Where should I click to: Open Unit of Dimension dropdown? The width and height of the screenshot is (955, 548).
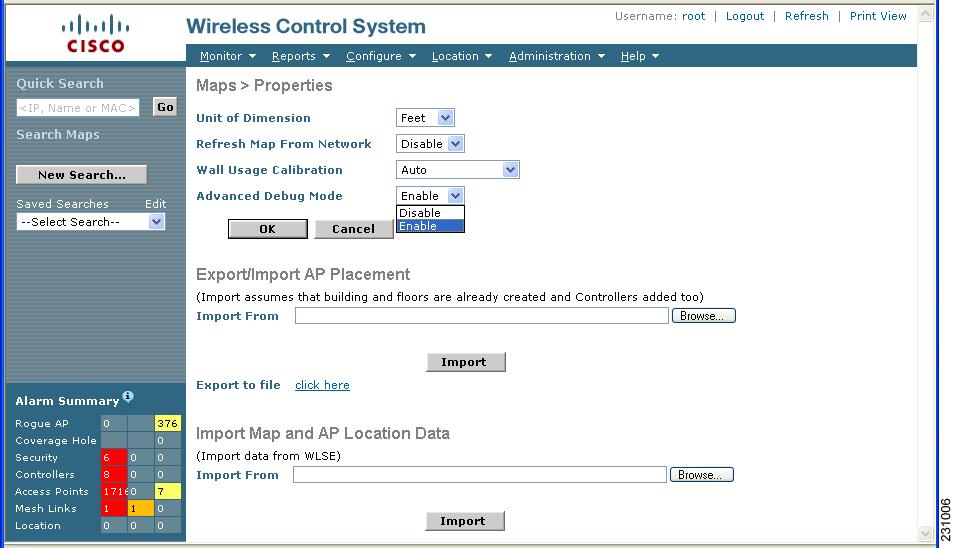click(x=425, y=118)
